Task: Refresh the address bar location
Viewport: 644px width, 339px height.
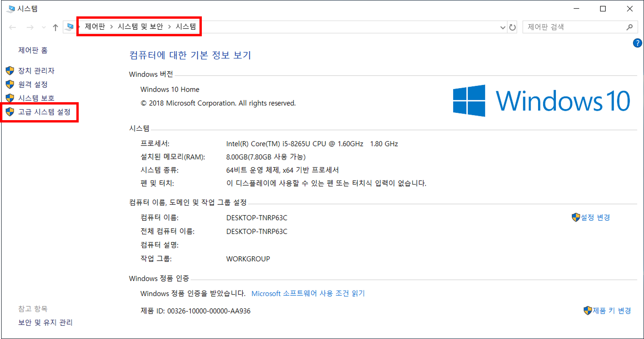Action: tap(512, 27)
